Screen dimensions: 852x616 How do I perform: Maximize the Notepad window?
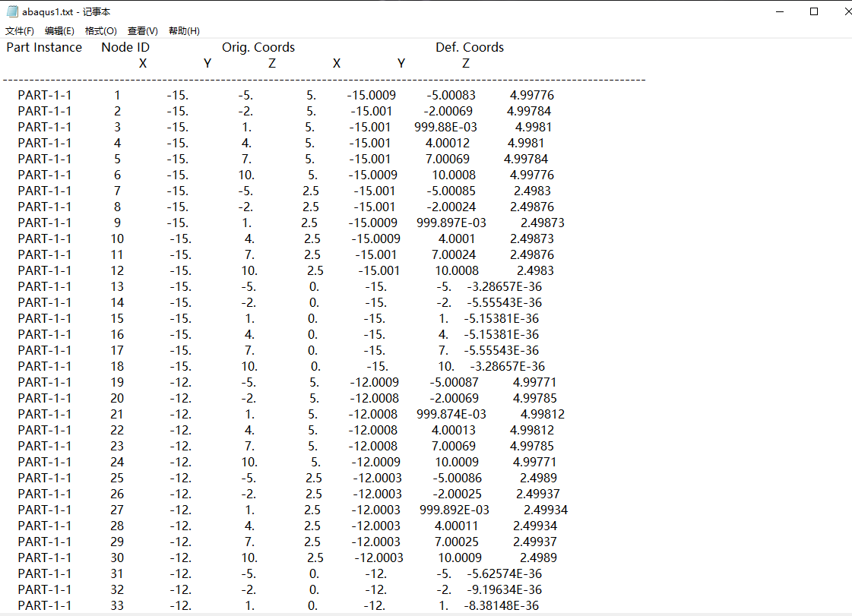click(813, 11)
